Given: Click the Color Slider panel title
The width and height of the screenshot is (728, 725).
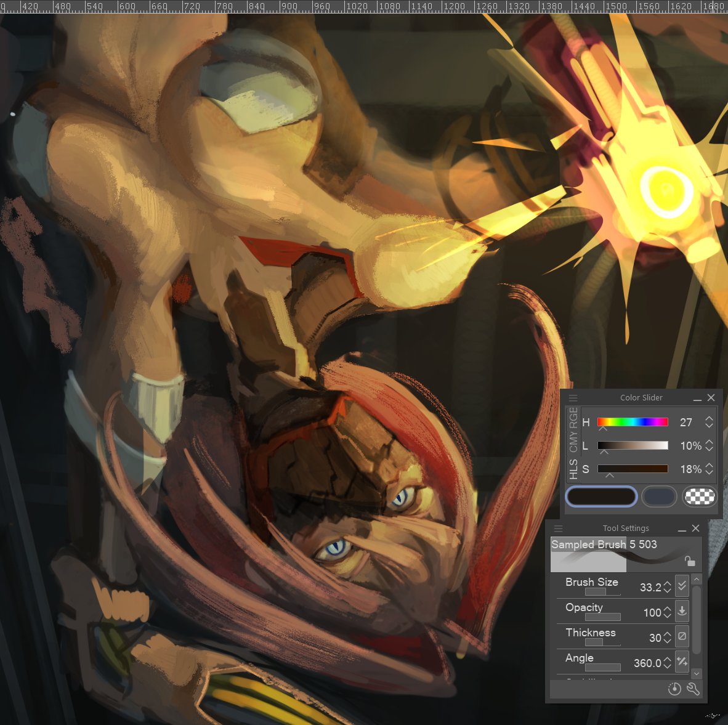Looking at the screenshot, I should point(641,397).
